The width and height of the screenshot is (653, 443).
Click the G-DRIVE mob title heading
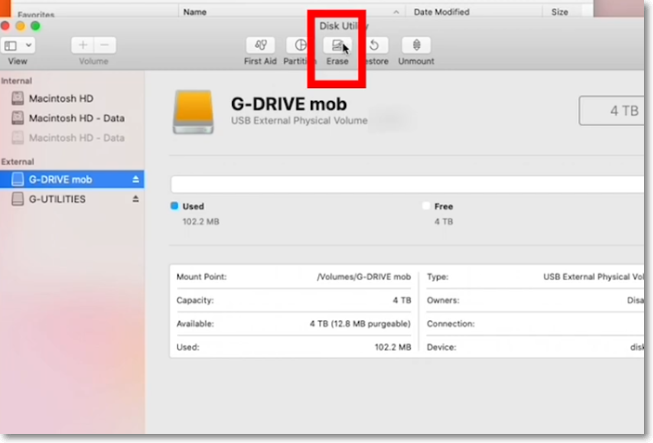point(289,104)
